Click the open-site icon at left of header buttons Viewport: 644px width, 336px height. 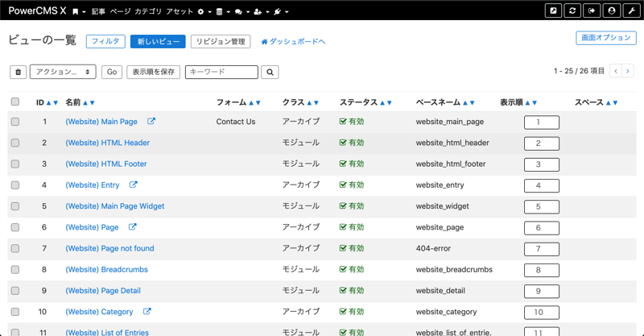[x=553, y=11]
